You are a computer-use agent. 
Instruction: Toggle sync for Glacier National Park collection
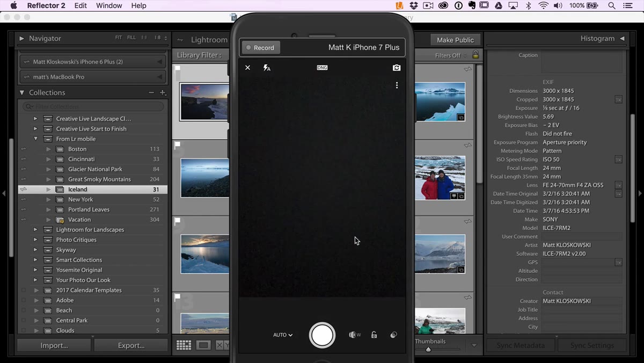[x=23, y=170]
